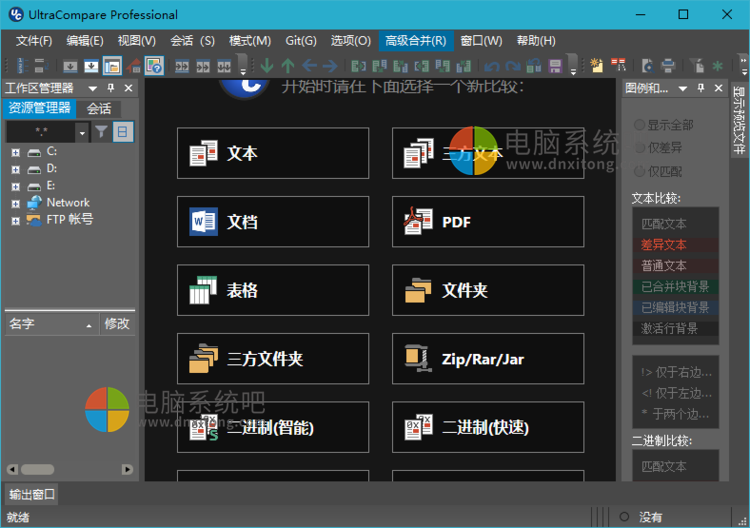
Task: Switch to 会话 tab
Action: coord(99,109)
